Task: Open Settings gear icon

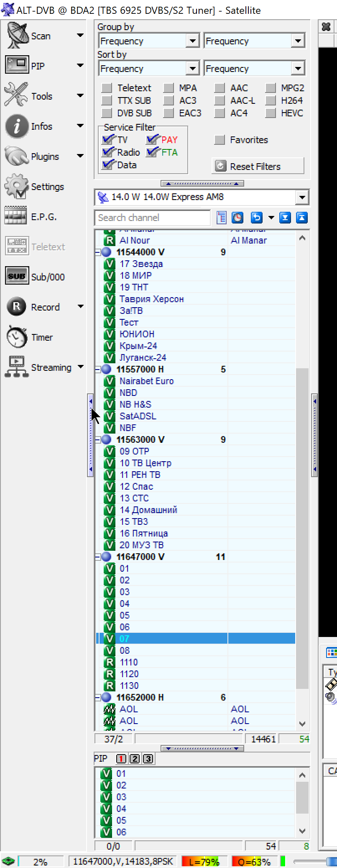Action: (x=17, y=186)
